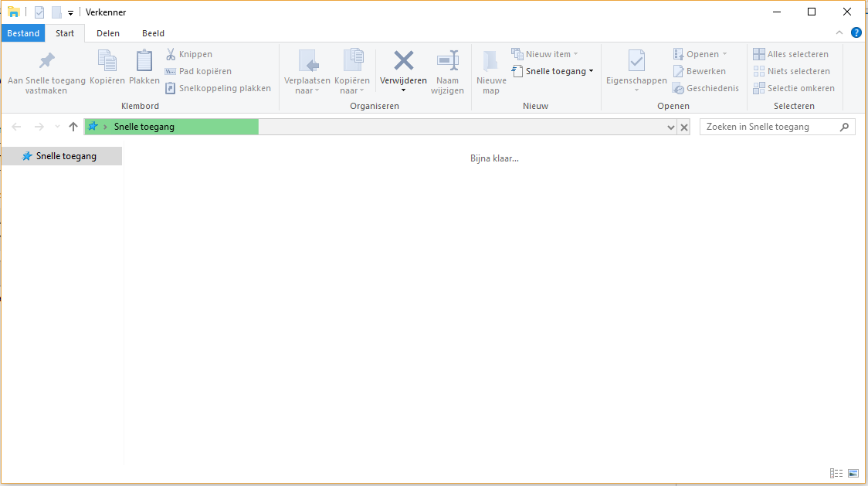Switch to the Start ribbon tab
The image size is (868, 486).
click(65, 33)
